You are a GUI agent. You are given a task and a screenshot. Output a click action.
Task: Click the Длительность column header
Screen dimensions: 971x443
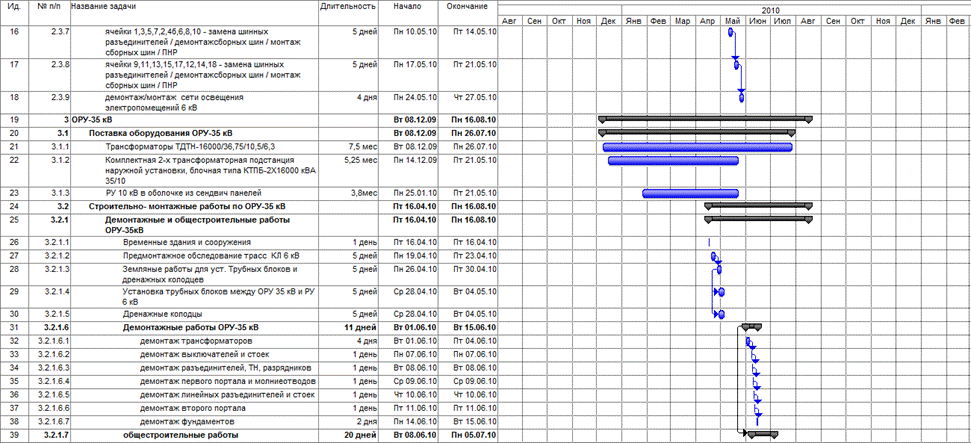point(348,7)
